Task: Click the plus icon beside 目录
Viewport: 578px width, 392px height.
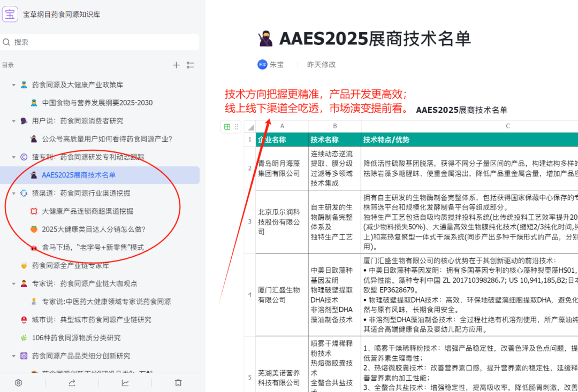Action: [176, 65]
